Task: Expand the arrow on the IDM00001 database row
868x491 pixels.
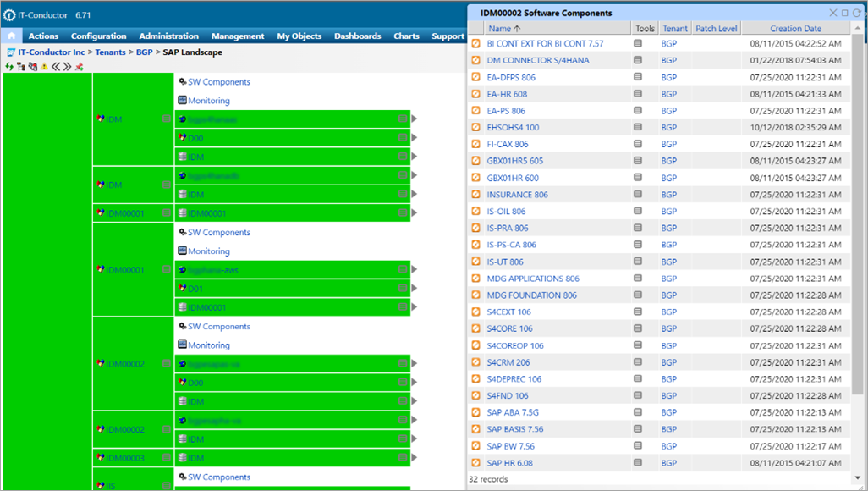Action: pyautogui.click(x=415, y=307)
